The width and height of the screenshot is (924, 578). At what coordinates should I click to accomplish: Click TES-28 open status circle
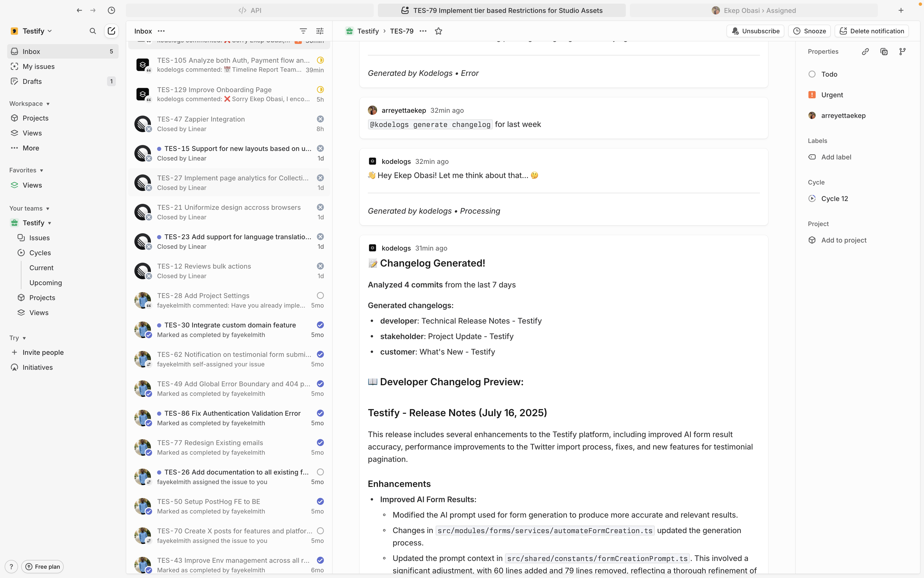320,295
